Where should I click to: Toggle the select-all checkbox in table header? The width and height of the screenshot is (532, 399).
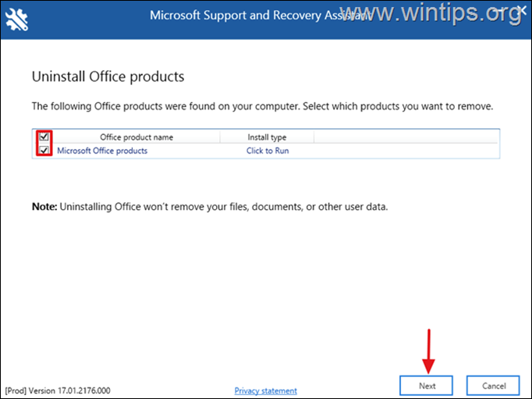[x=44, y=137]
